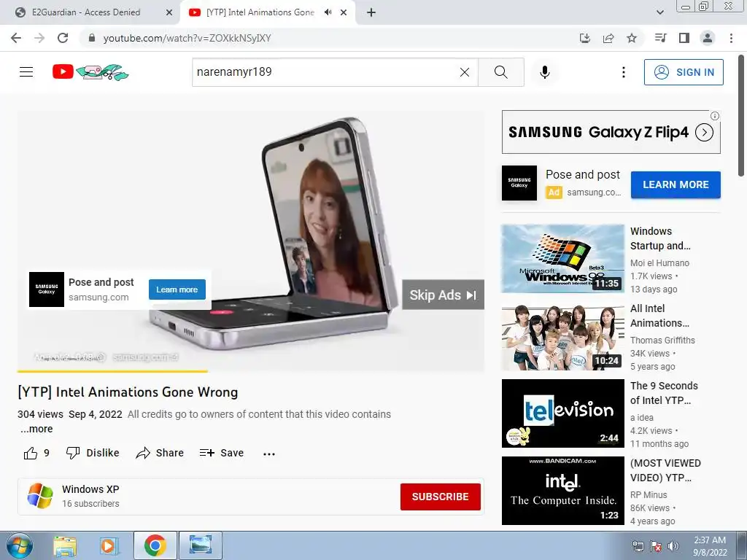The image size is (747, 560).
Task: Click '(MOST VIEWED VIDEO) YTP...' title
Action: pyautogui.click(x=665, y=470)
